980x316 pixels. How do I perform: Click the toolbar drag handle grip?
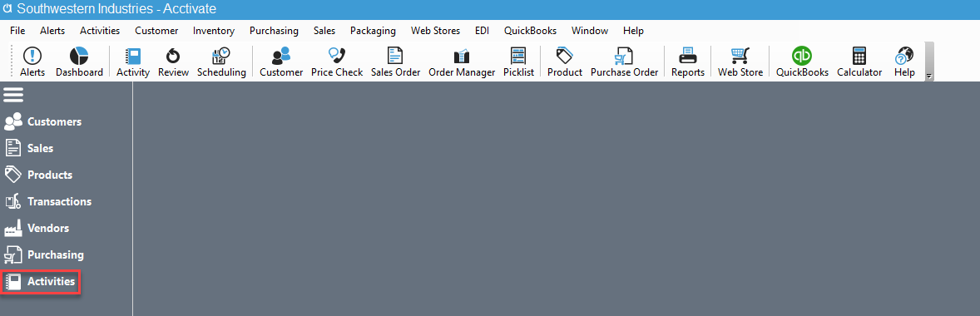click(x=12, y=62)
